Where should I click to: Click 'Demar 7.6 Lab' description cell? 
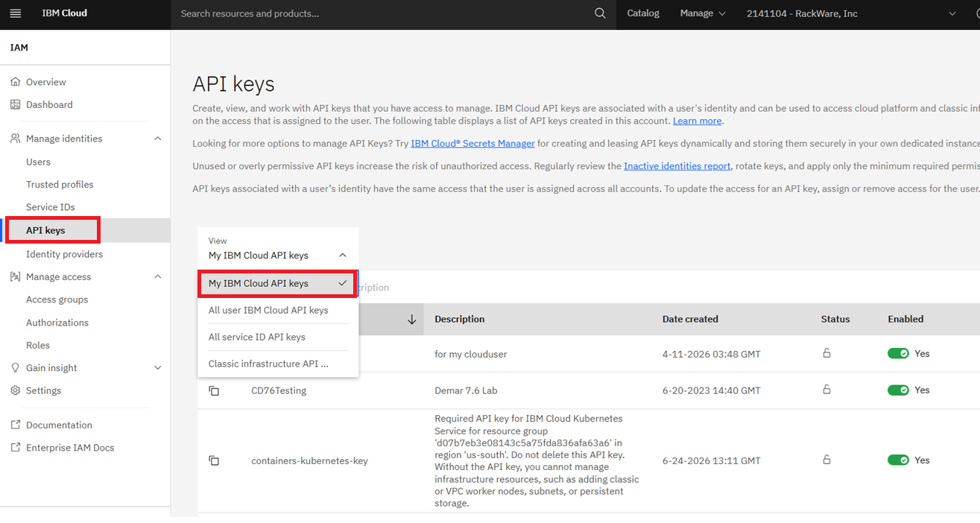(466, 390)
